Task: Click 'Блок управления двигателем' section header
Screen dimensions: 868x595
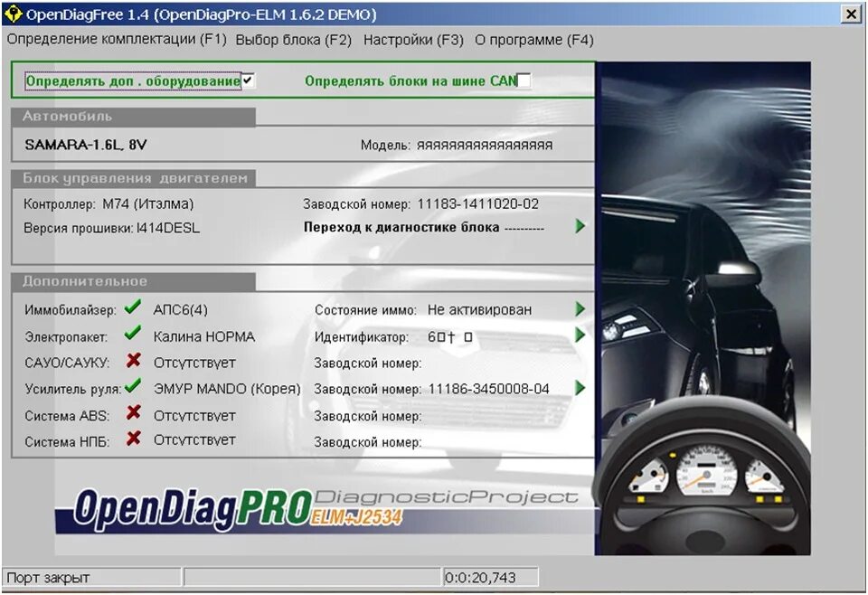Action: point(134,178)
